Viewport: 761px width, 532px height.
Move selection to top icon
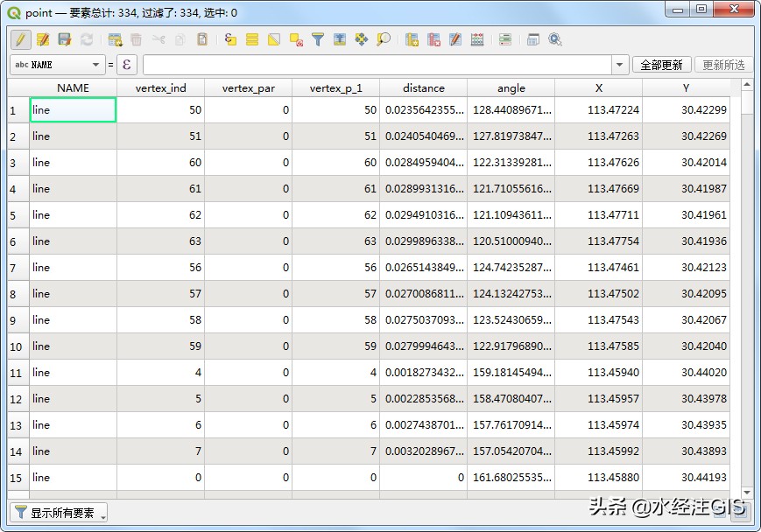coord(340,39)
